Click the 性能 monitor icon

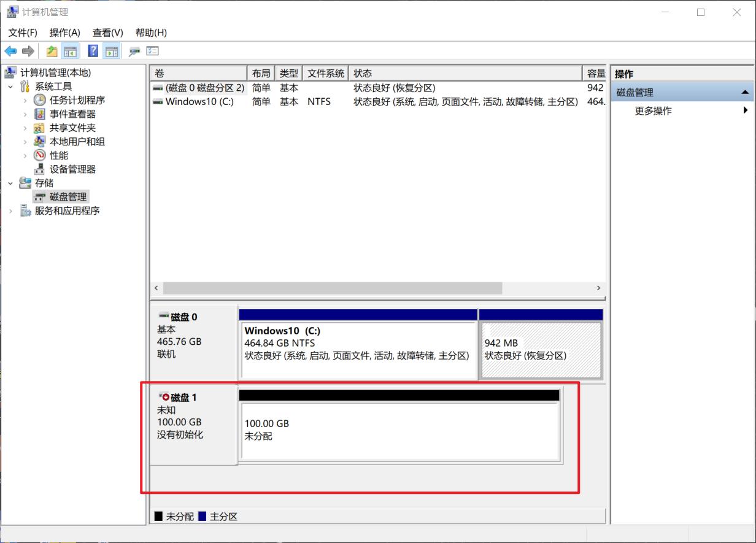coord(40,155)
